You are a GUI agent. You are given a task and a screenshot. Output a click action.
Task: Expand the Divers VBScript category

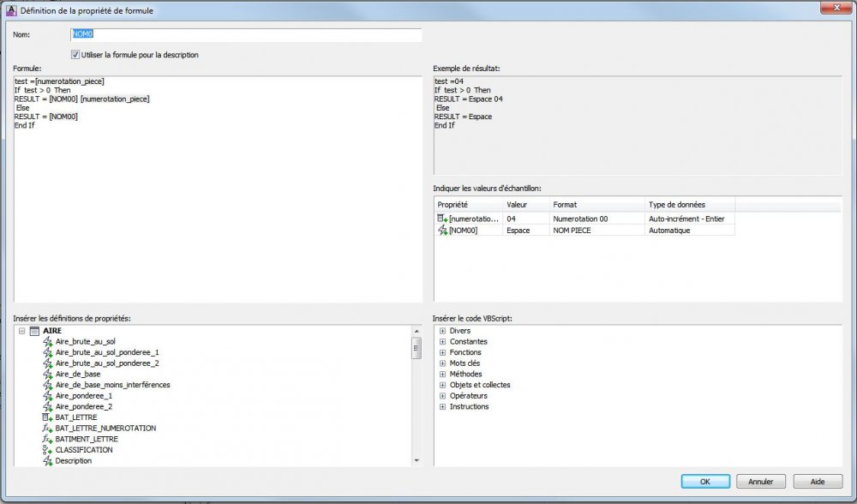pos(443,331)
